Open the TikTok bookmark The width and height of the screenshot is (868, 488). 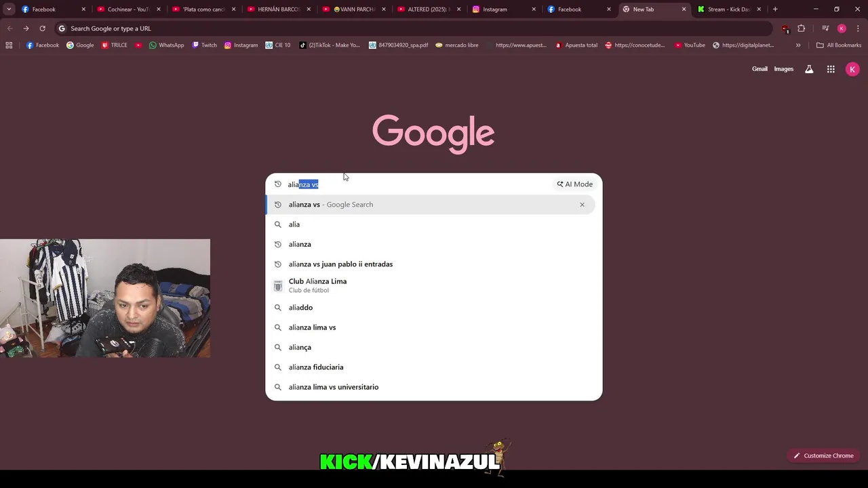pyautogui.click(x=330, y=45)
